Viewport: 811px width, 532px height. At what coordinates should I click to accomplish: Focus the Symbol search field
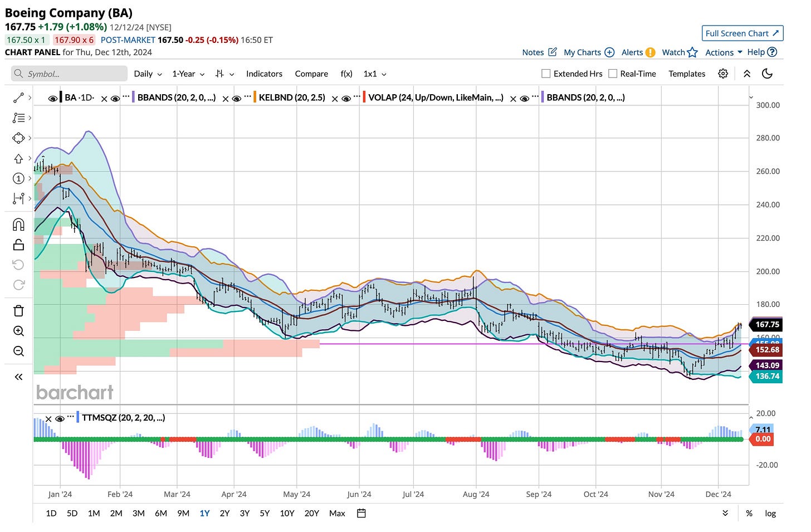[69, 74]
